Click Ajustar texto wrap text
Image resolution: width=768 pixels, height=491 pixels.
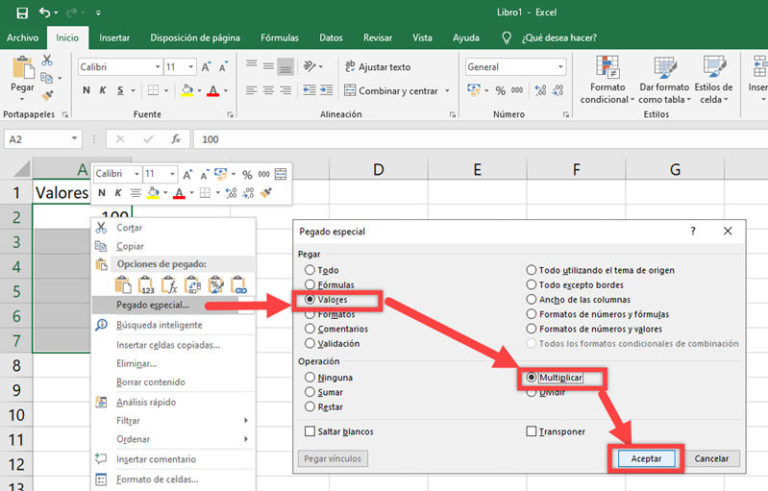pyautogui.click(x=378, y=67)
